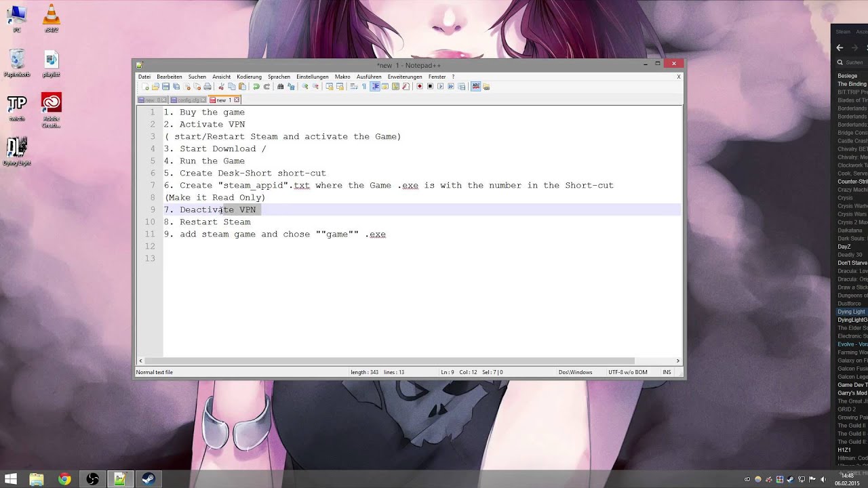Click the Open file toolbar icon
This screenshot has width=868, height=488.
[x=155, y=86]
